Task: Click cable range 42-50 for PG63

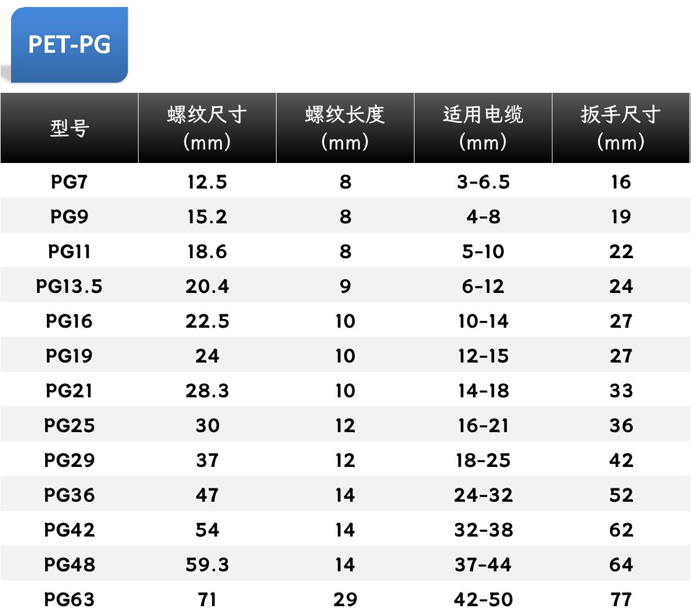Action: (x=483, y=600)
